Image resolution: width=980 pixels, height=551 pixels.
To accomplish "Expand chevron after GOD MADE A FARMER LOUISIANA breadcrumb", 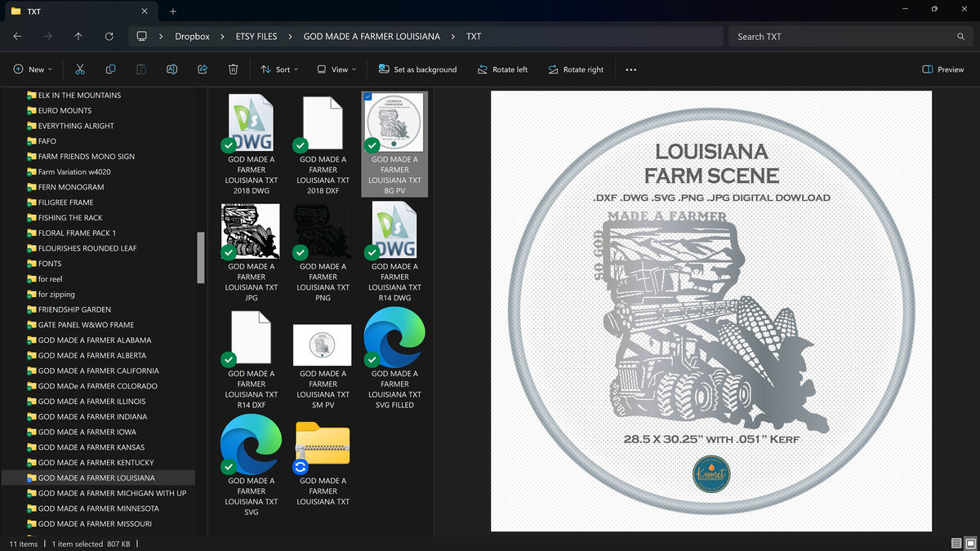I will 452,37.
